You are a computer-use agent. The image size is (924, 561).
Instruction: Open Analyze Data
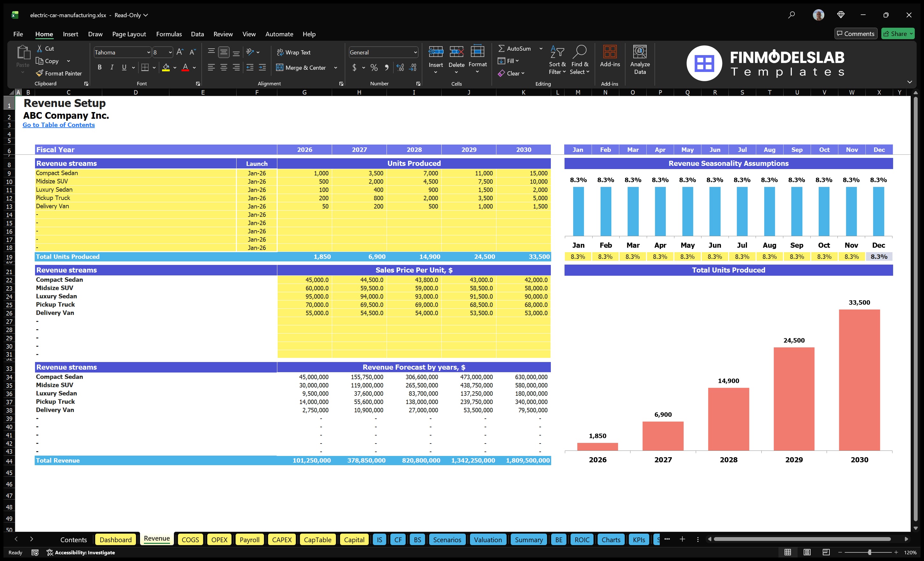pos(640,60)
